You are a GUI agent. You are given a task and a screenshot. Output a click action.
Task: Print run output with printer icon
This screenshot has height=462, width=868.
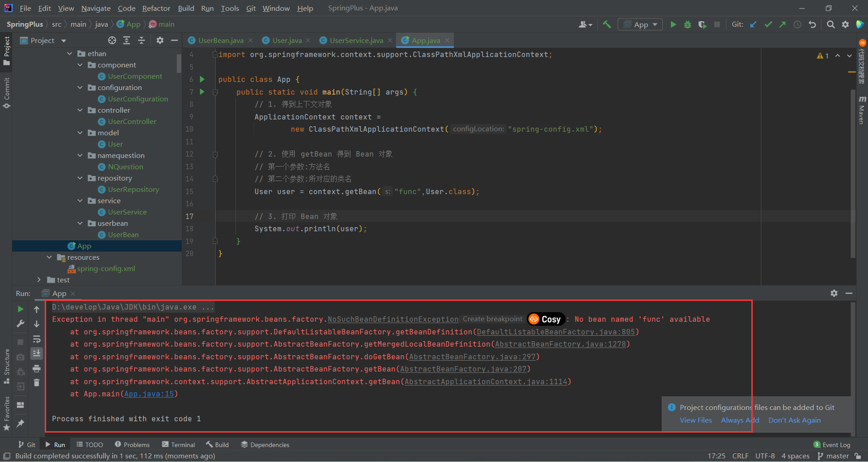(x=37, y=368)
